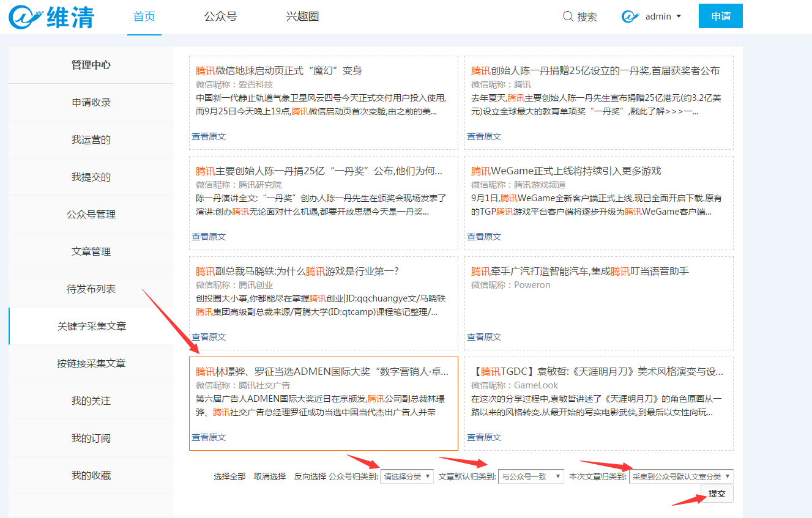This screenshot has width=812, height=518.
Task: Click 查看原文 under 马晓轶 article
Action: (x=209, y=337)
